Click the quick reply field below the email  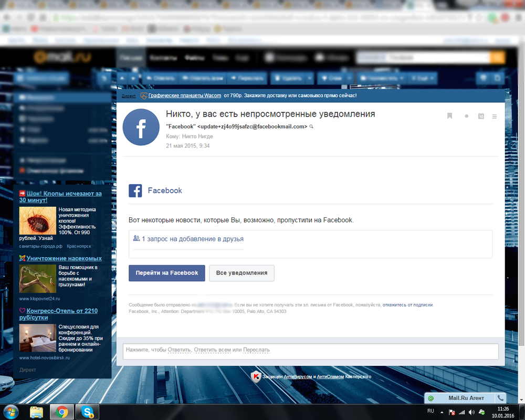[310, 350]
